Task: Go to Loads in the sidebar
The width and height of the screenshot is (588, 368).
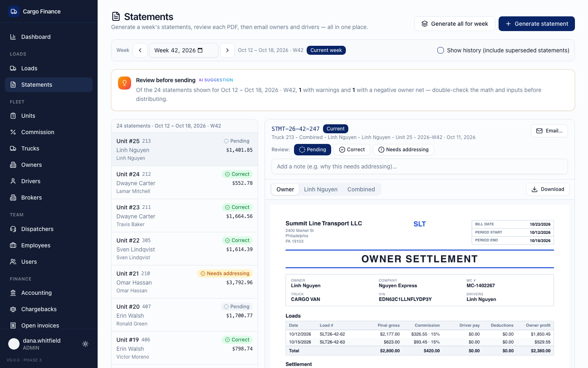Action: 49,68
